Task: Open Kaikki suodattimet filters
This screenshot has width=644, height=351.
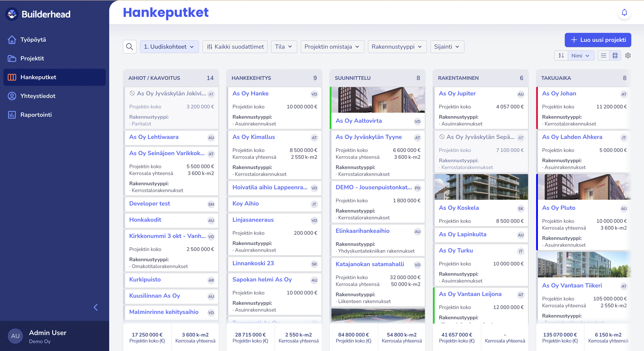Action: pyautogui.click(x=235, y=47)
